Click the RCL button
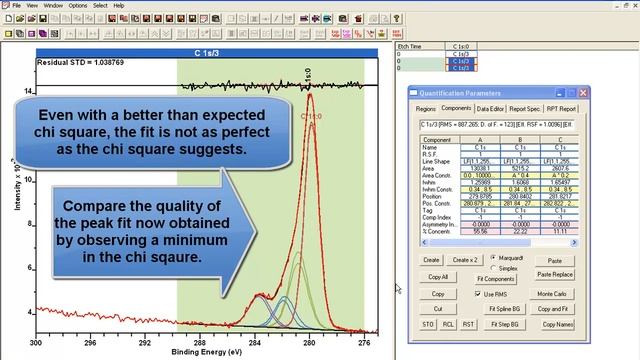Viewport: 640px width, 360px height. click(x=448, y=324)
